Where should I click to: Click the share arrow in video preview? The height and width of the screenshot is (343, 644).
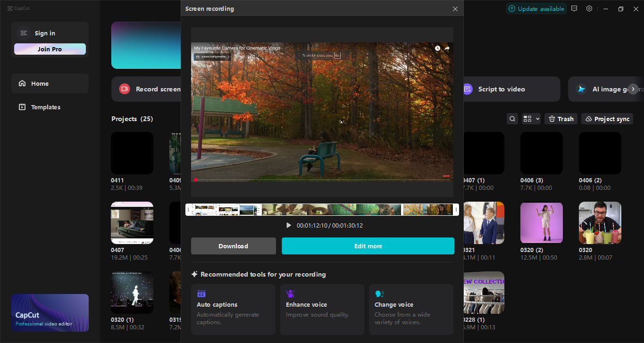(447, 48)
